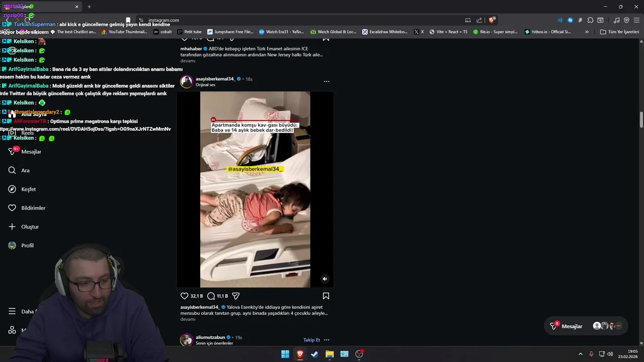Viewport: 644px width, 362px height.
Task: Open Profil from the sidebar
Action: pyautogui.click(x=21, y=245)
